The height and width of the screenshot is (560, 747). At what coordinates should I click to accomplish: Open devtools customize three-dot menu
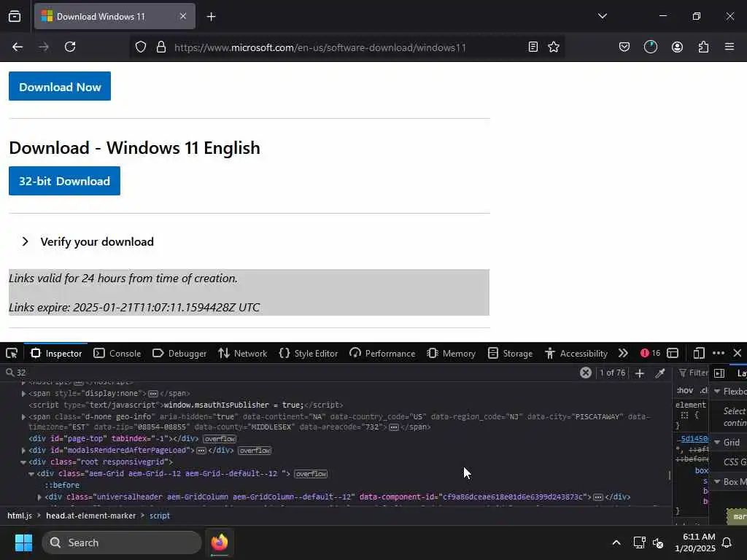[x=719, y=354]
